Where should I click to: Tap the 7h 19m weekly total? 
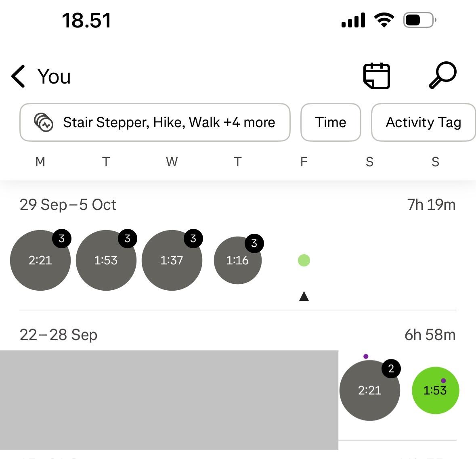click(x=431, y=205)
